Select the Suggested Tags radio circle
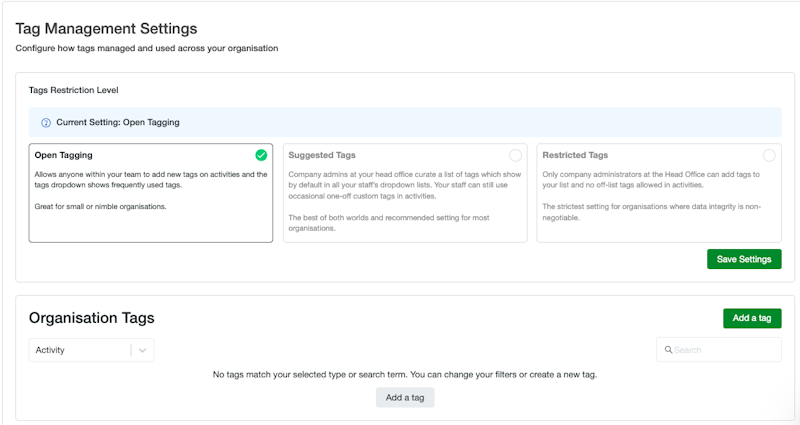The image size is (800, 425). coord(515,155)
